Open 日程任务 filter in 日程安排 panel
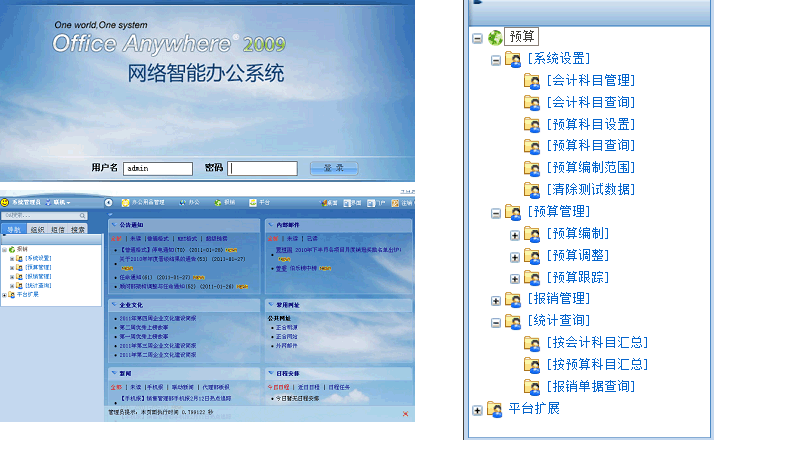Screen dimensions: 800x452 (x=339, y=387)
